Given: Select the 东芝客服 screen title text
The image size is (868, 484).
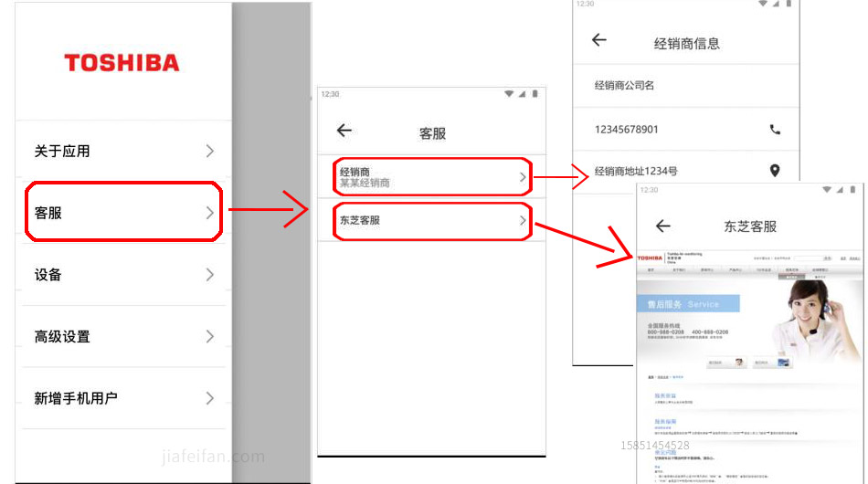Looking at the screenshot, I should [750, 226].
